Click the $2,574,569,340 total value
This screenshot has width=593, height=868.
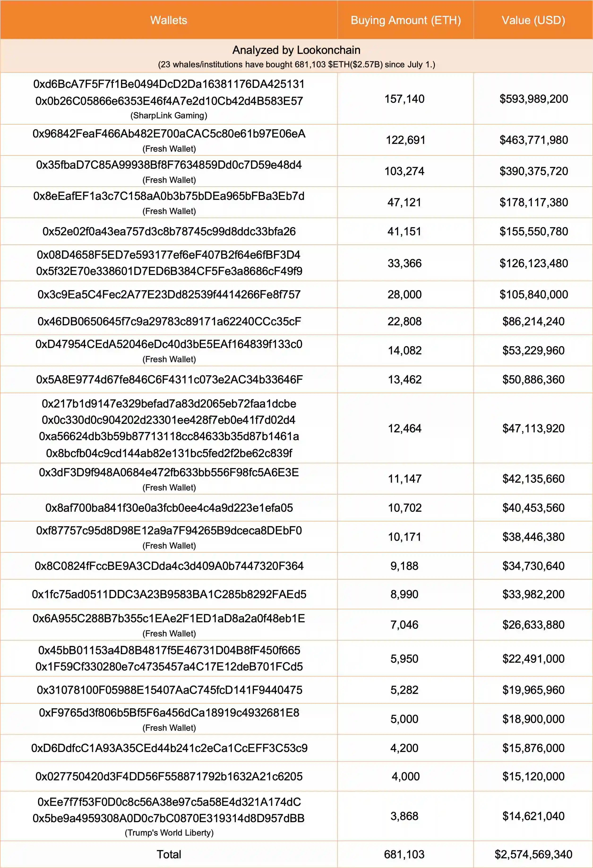pos(533,854)
